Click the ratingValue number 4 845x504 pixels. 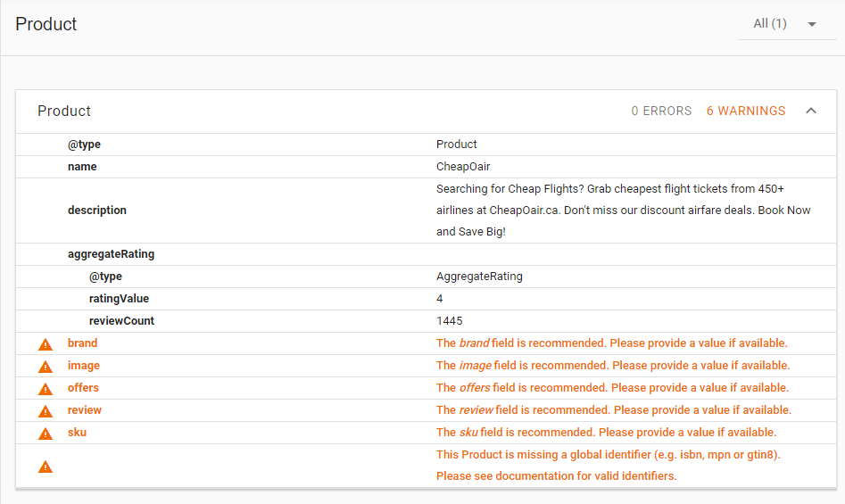click(439, 299)
